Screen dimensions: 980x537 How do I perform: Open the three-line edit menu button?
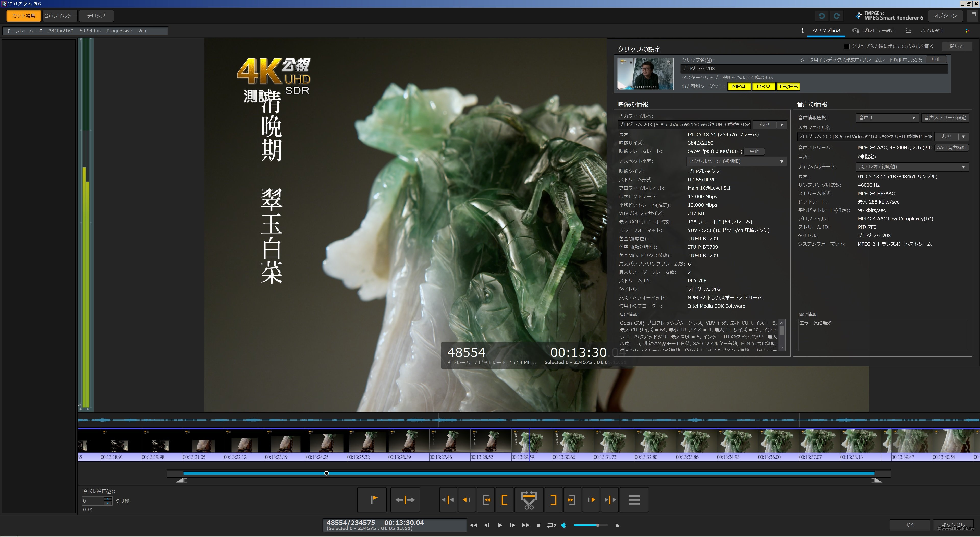pyautogui.click(x=634, y=500)
